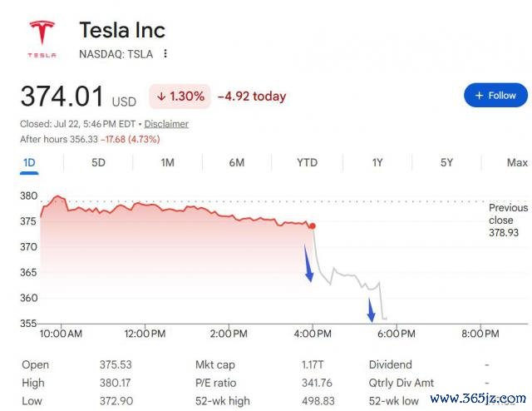Click the gray after-hours price line
This screenshot has height=411, width=532.
349,275
